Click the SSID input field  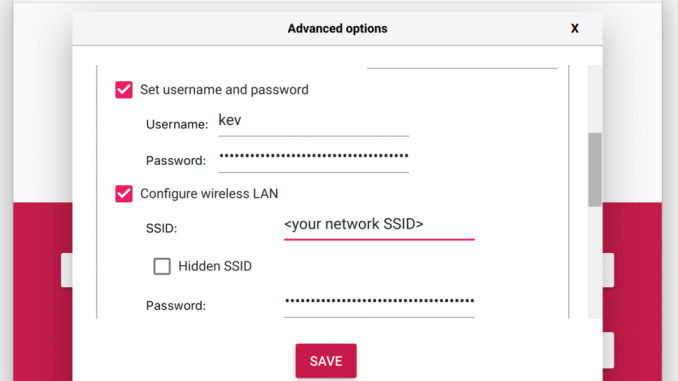tap(379, 227)
